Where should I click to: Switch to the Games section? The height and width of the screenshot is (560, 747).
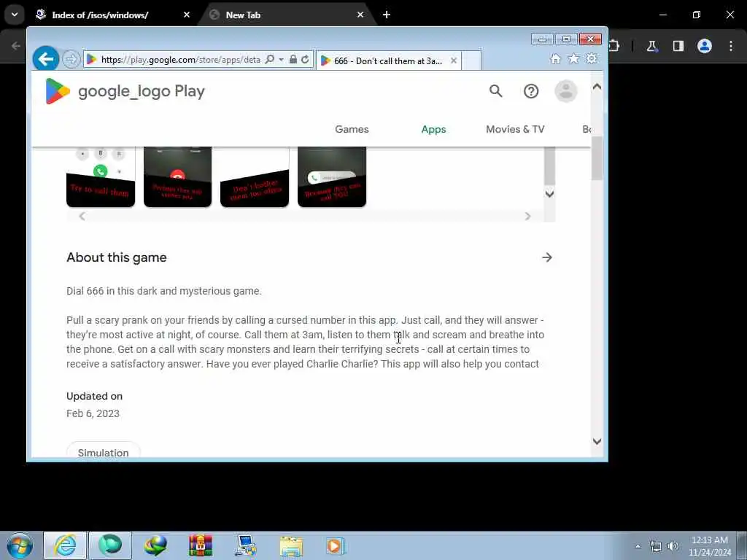tap(352, 129)
